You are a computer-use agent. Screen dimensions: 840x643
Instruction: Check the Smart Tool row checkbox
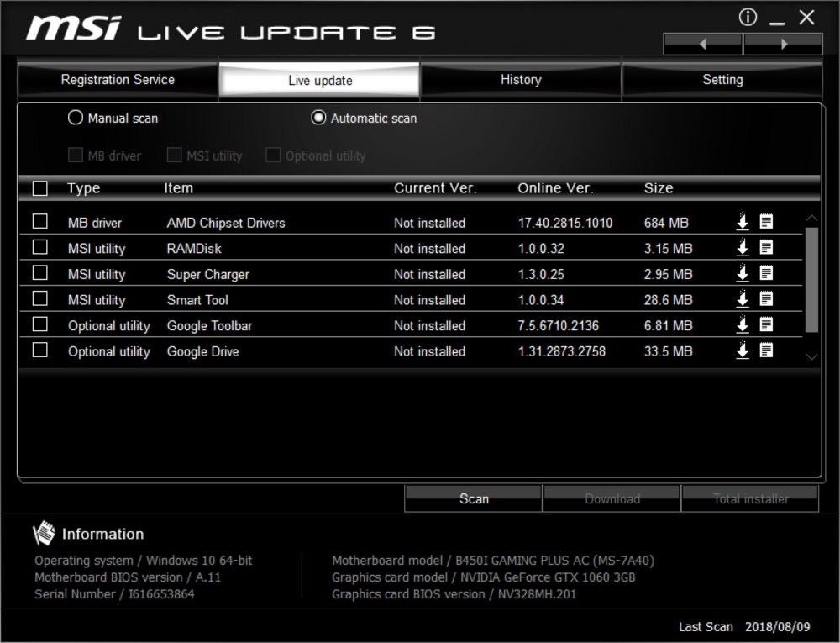tap(40, 298)
